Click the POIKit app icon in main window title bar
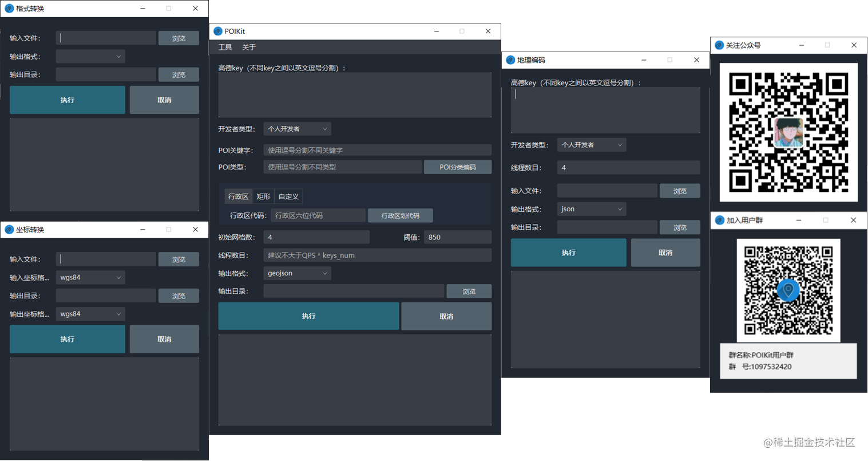Screen dimensions: 868x461 (218, 31)
